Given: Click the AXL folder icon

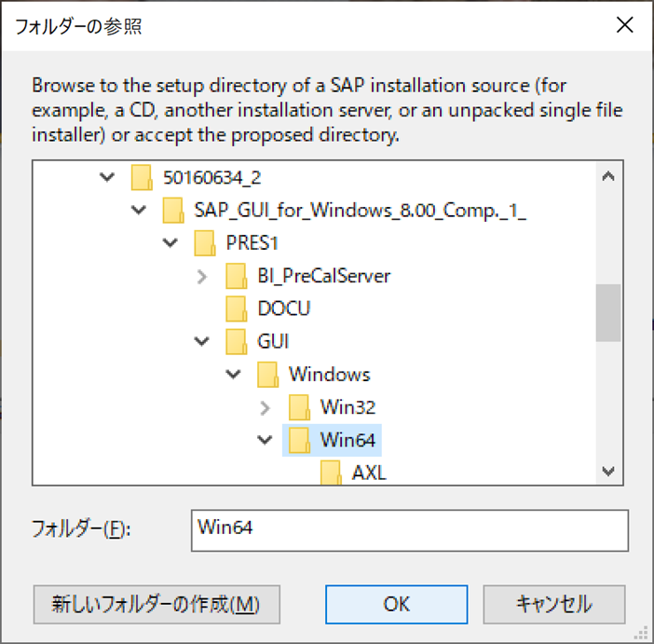Looking at the screenshot, I should [331, 472].
